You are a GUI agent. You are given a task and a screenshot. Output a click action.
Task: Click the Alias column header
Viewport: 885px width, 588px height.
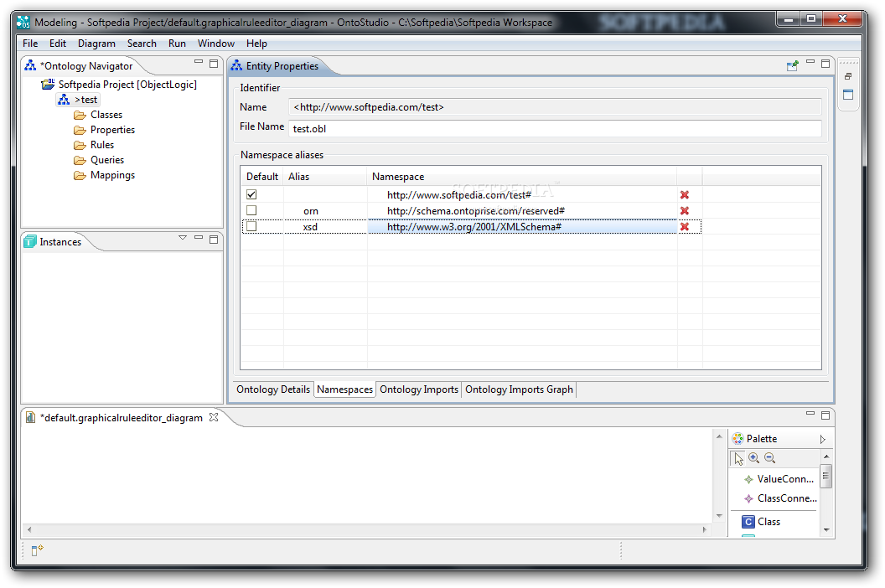point(325,177)
